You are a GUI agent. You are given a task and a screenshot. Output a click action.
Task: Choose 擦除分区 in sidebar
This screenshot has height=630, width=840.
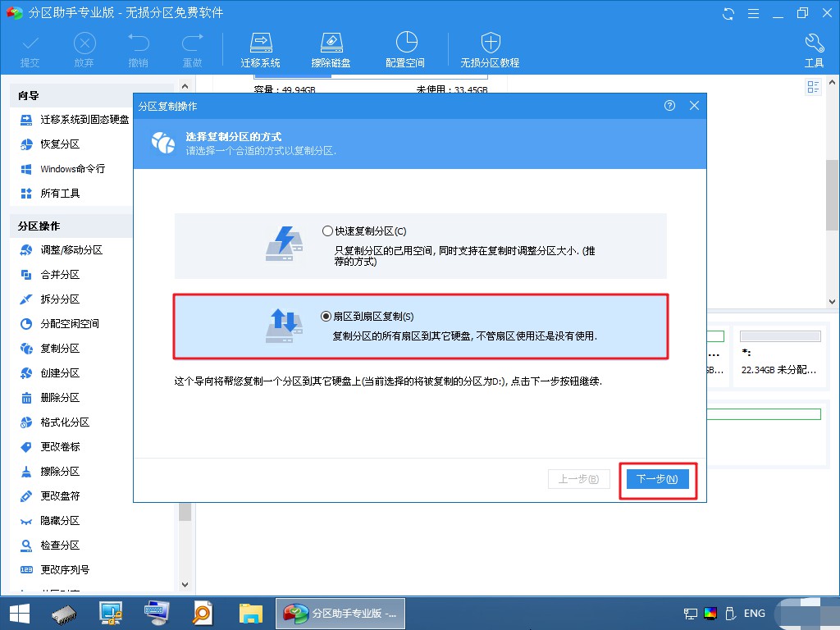50,472
